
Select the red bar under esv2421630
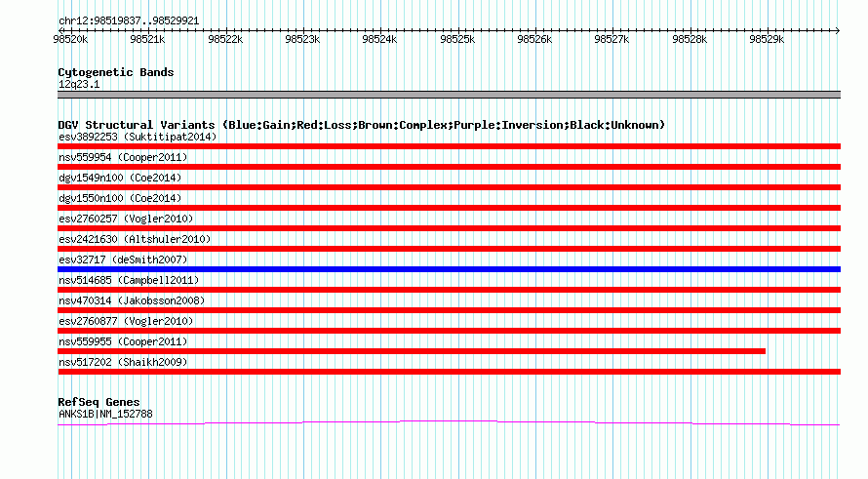[x=449, y=249]
